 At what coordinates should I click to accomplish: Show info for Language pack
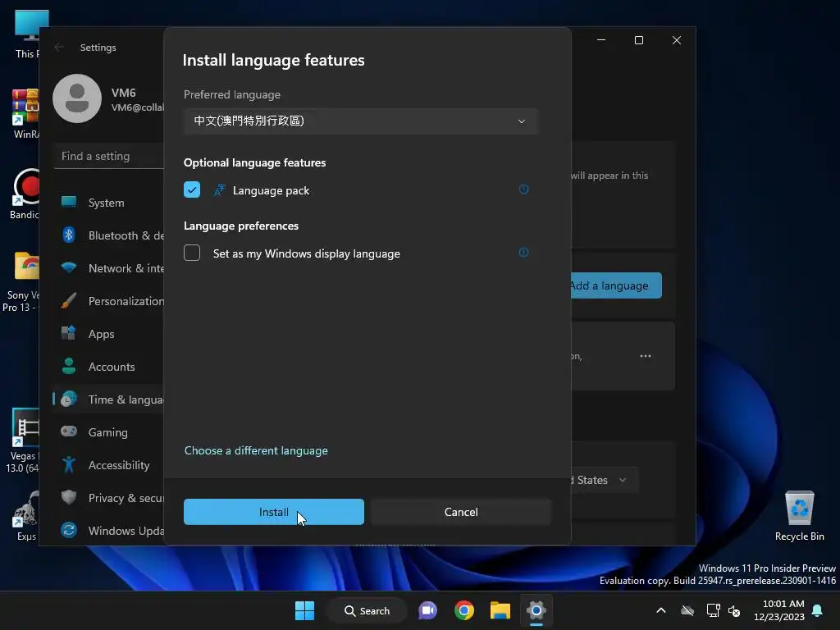(523, 189)
